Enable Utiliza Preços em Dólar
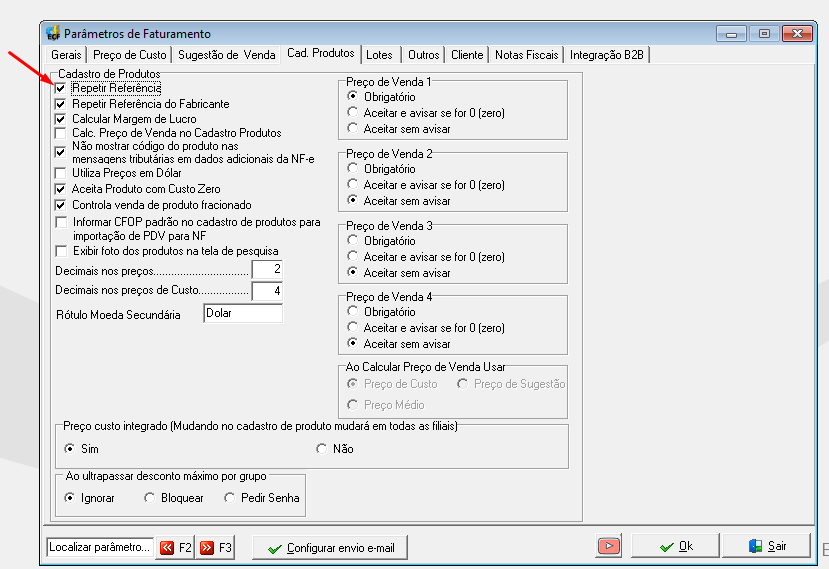 pos(61,173)
